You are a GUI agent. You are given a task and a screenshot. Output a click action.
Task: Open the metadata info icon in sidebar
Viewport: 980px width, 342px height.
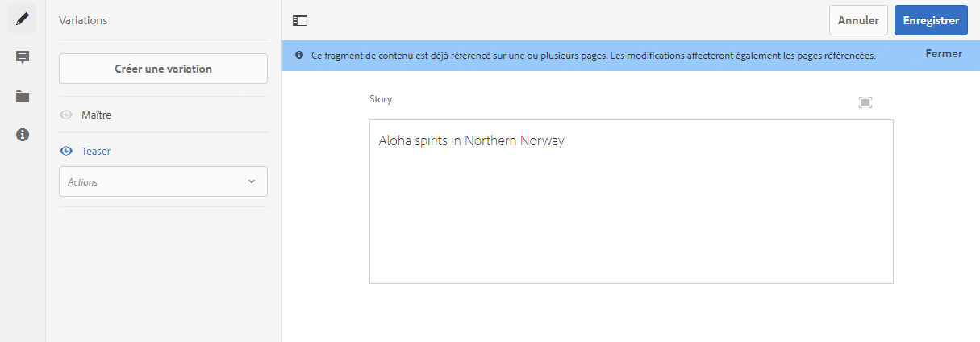[x=23, y=135]
